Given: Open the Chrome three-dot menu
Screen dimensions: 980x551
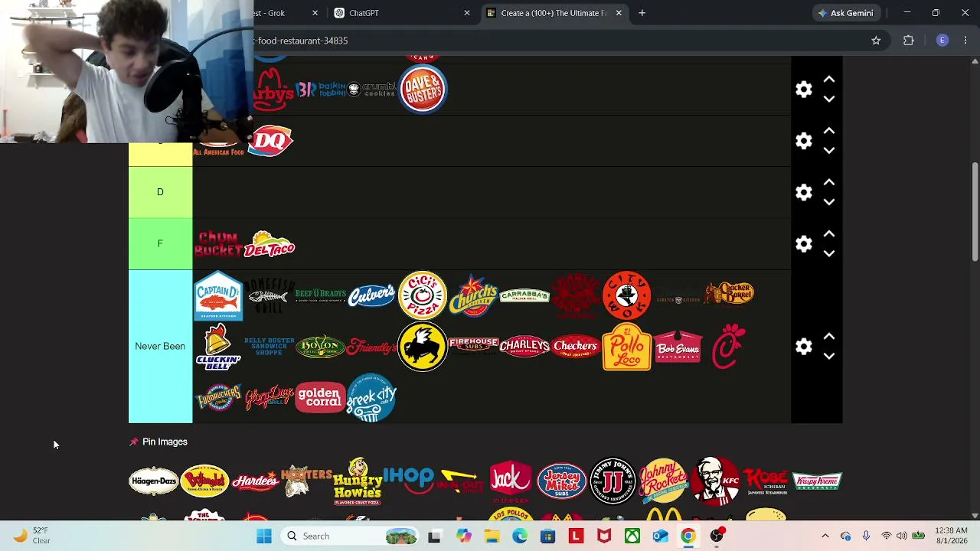Looking at the screenshot, I should tap(965, 41).
